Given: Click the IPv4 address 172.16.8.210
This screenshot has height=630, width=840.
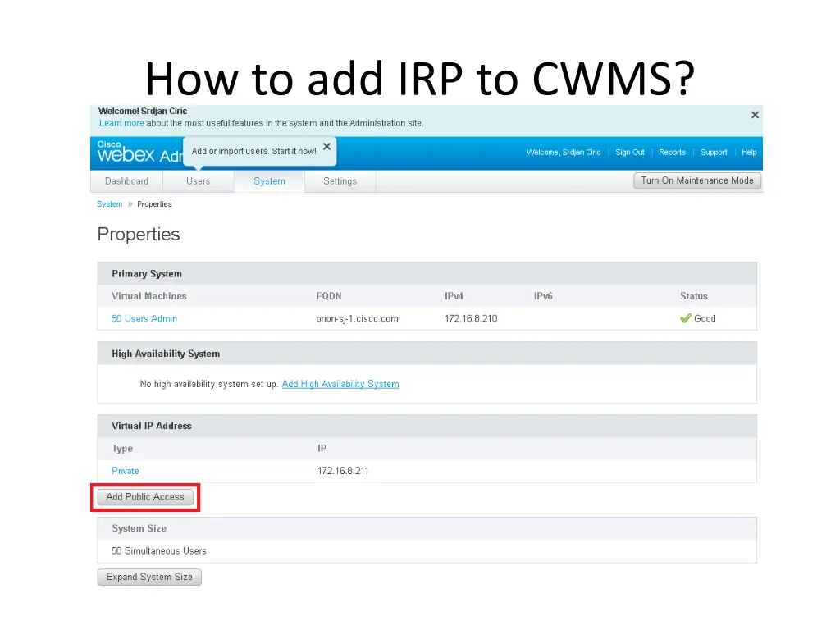Looking at the screenshot, I should point(471,319).
